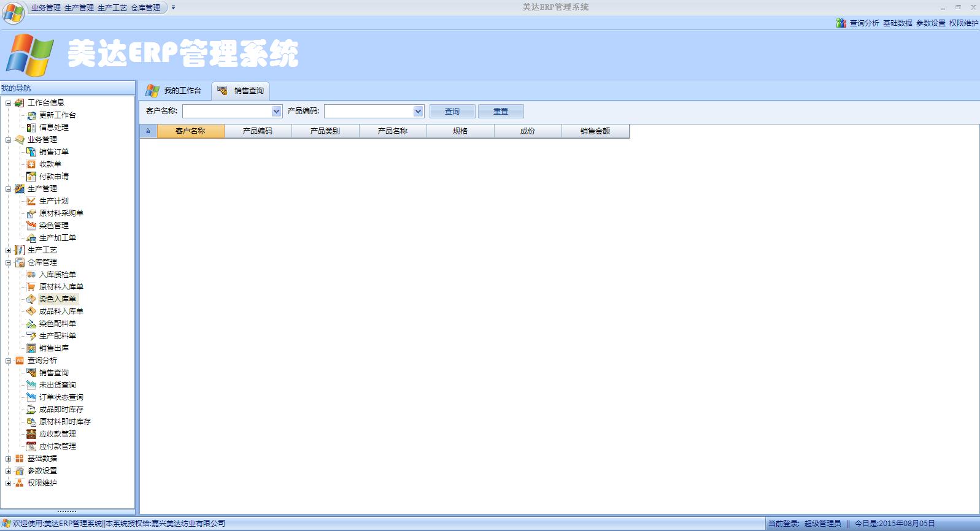980x531 pixels.
Task: Click the 销售订单 tree icon
Action: (x=31, y=152)
